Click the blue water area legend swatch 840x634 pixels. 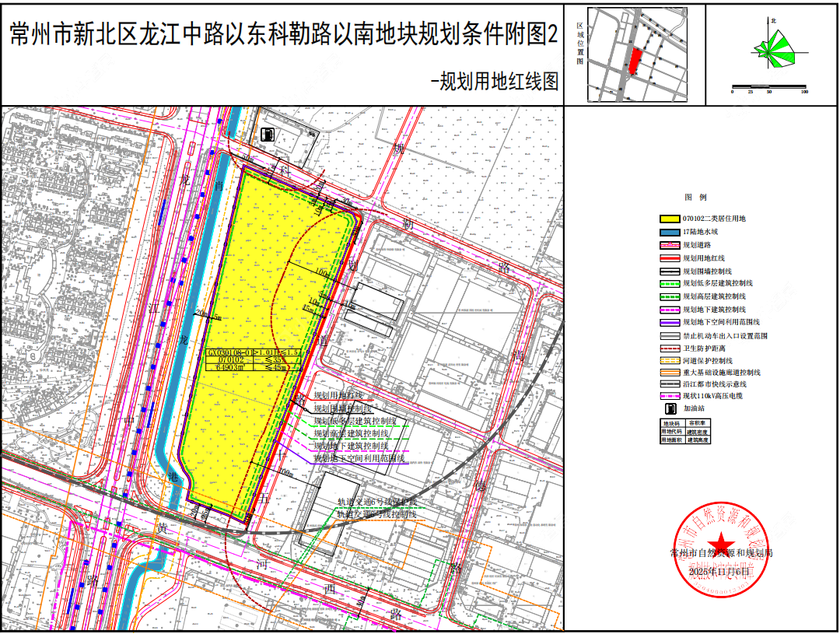coord(669,232)
